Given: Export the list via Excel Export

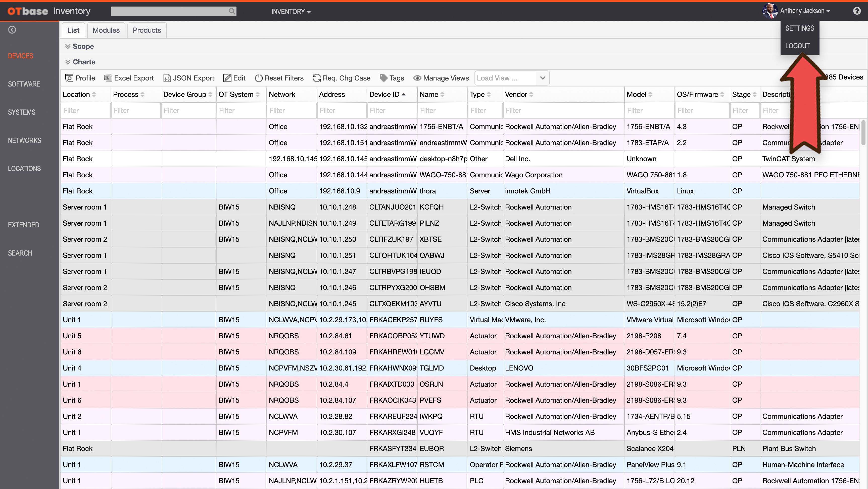Looking at the screenshot, I should pyautogui.click(x=129, y=78).
